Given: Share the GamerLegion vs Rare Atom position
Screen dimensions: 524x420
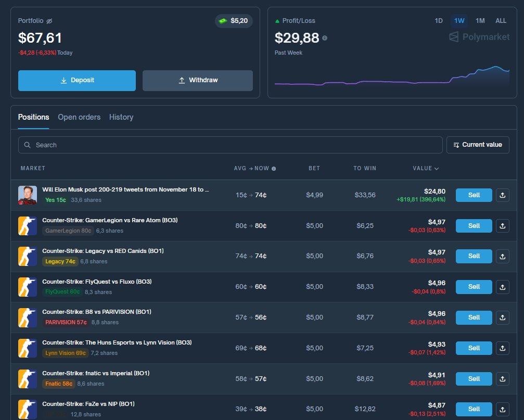Looking at the screenshot, I should click(x=502, y=226).
